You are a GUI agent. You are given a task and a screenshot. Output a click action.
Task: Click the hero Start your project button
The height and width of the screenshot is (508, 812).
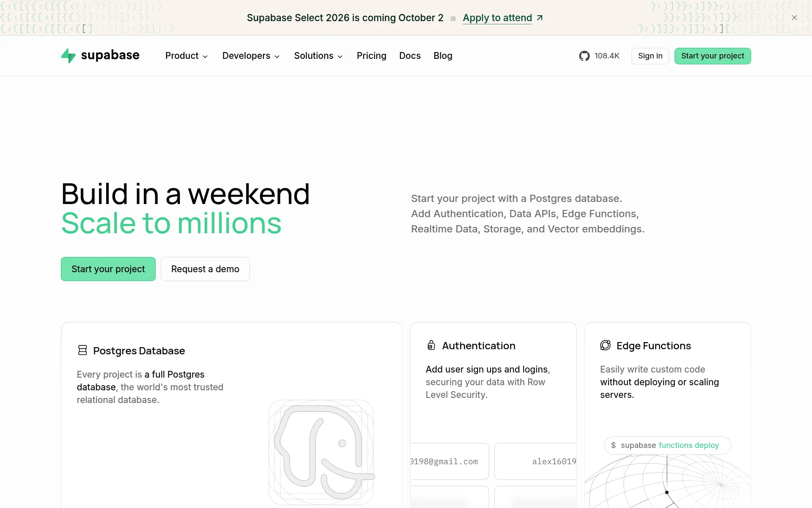point(108,269)
